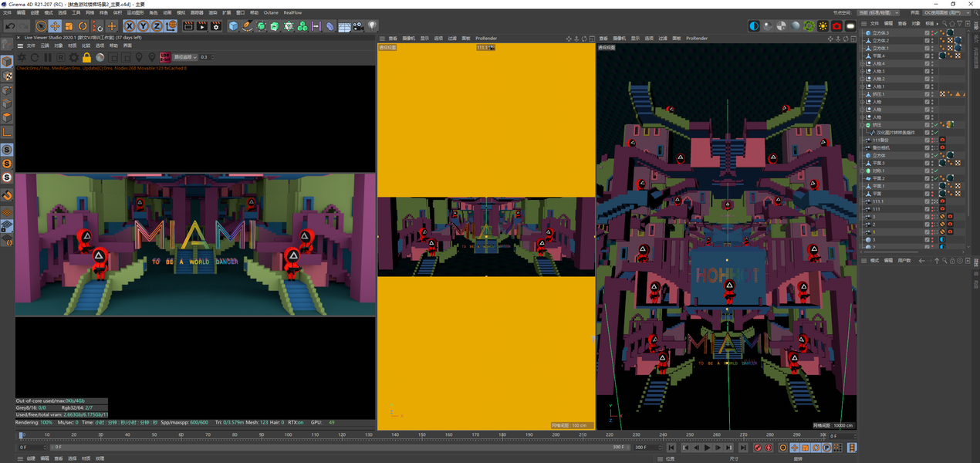The image size is (980, 463).
Task: Open Render to Picture Viewer
Action: pos(202,26)
